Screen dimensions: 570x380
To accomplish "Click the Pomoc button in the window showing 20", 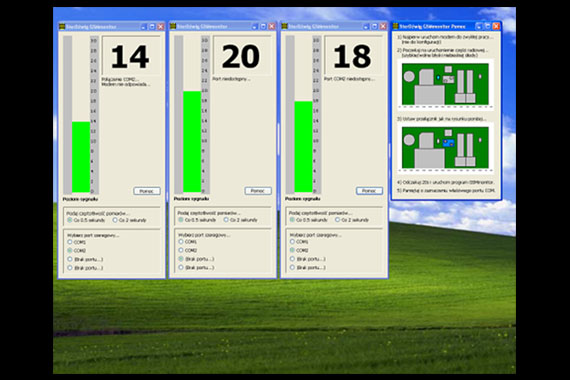I will [x=258, y=191].
